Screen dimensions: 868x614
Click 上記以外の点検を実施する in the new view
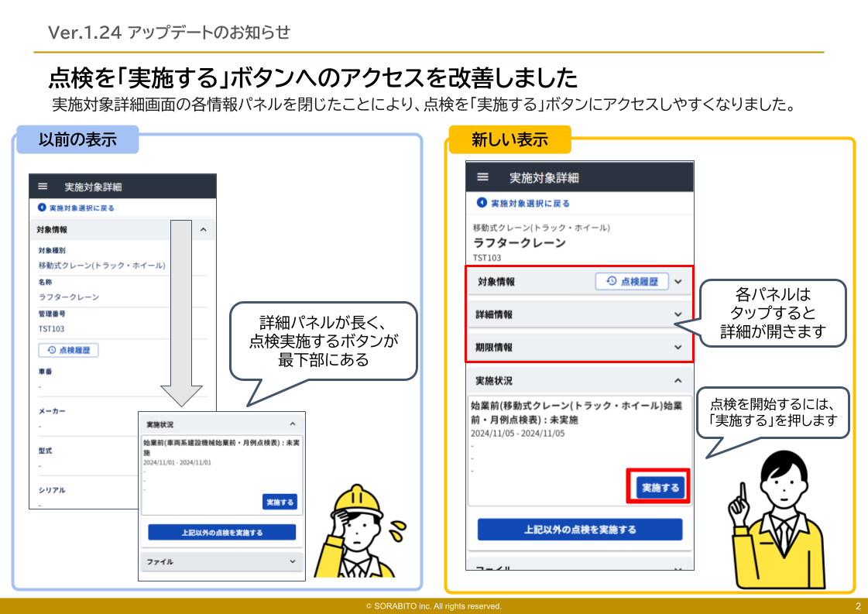click(x=579, y=529)
